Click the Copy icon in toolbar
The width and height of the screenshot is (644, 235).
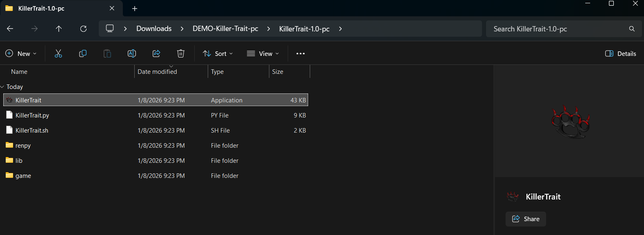click(x=83, y=53)
